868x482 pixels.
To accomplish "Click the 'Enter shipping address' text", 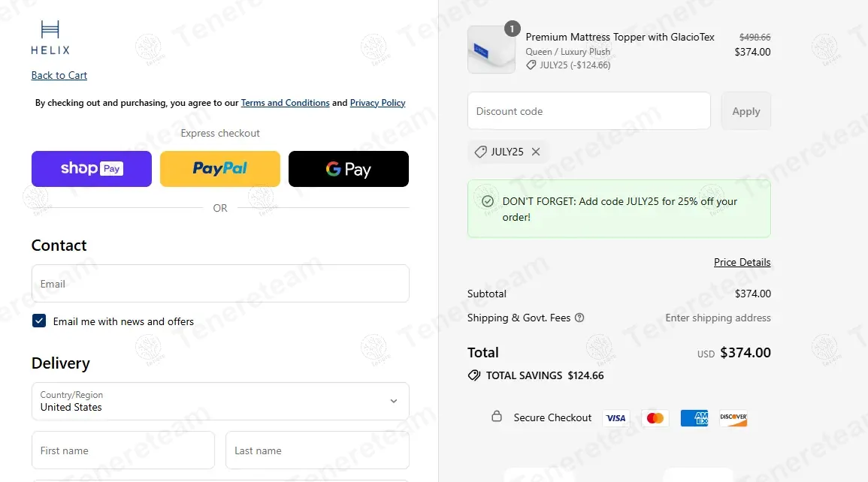I will 718,318.
